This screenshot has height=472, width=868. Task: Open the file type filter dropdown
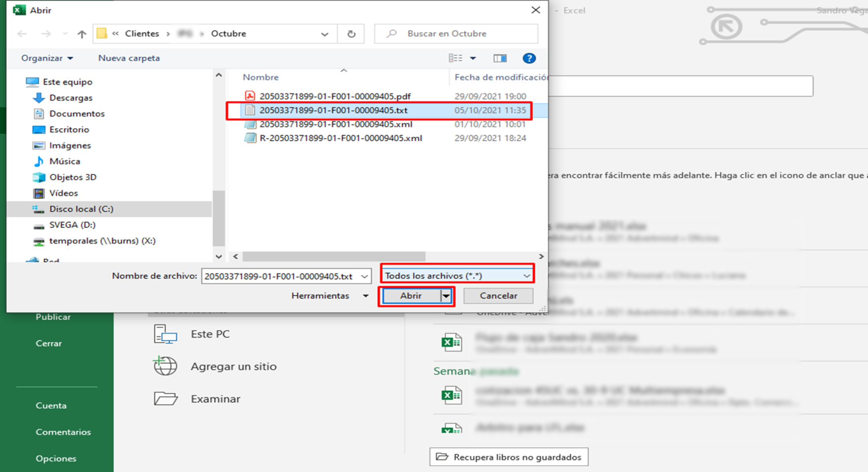pos(457,276)
